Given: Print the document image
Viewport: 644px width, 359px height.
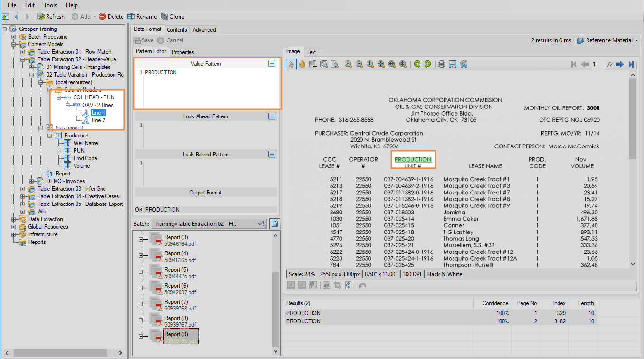Looking at the screenshot, I should (x=442, y=64).
